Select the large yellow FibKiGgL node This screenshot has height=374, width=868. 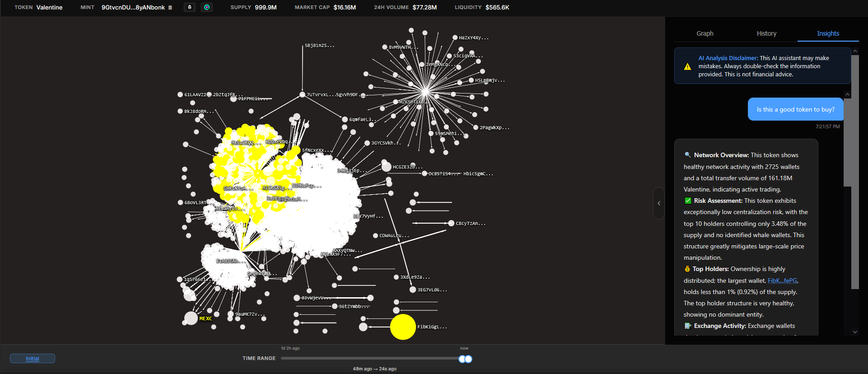tap(403, 327)
